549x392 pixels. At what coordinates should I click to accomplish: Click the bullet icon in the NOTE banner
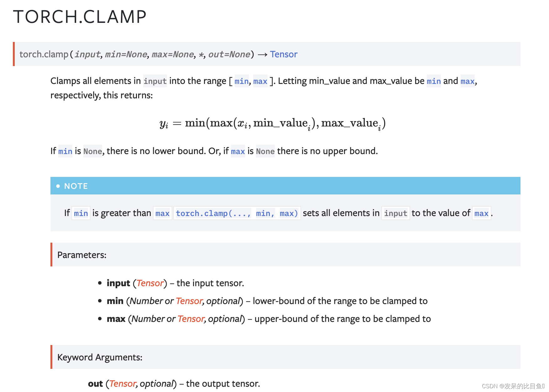[58, 186]
